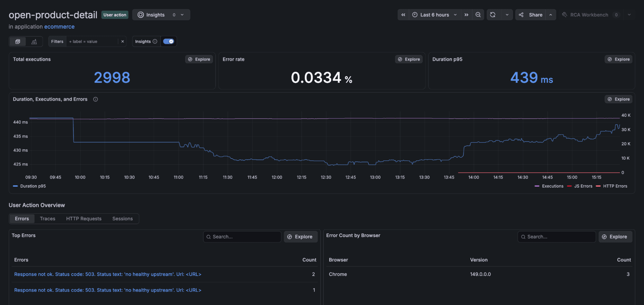Image resolution: width=644 pixels, height=305 pixels.
Task: Sort by Errors column header
Action: 21,260
